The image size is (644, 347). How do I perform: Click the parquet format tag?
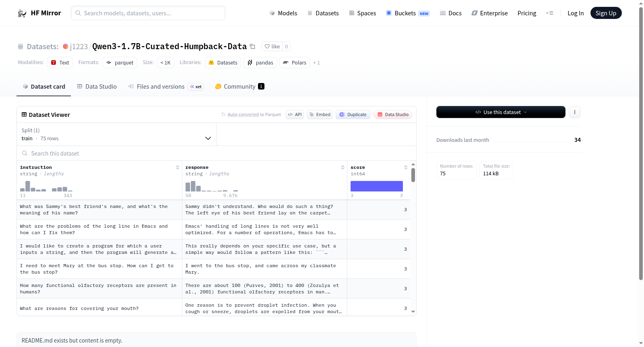(x=120, y=62)
